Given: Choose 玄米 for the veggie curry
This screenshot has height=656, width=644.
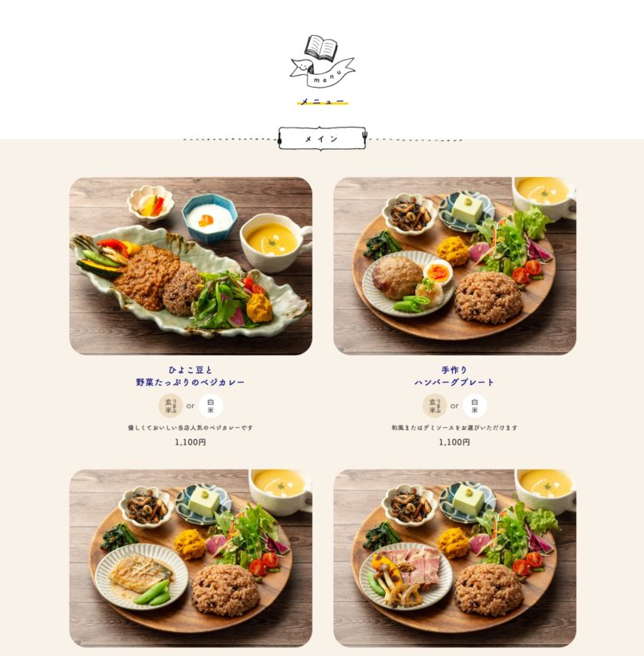Looking at the screenshot, I should click(x=171, y=406).
